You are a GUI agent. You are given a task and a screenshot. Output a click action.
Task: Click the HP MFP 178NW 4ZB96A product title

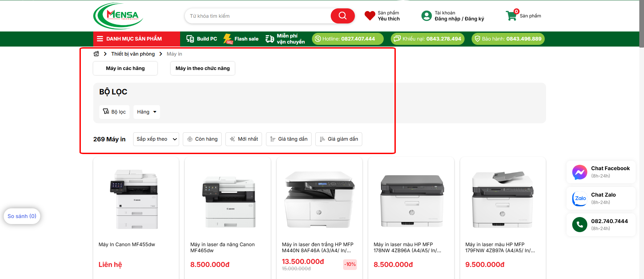pos(408,248)
